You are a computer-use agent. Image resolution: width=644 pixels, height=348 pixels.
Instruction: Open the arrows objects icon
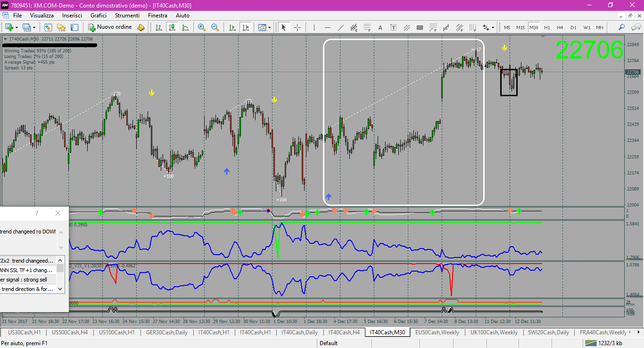(486, 27)
